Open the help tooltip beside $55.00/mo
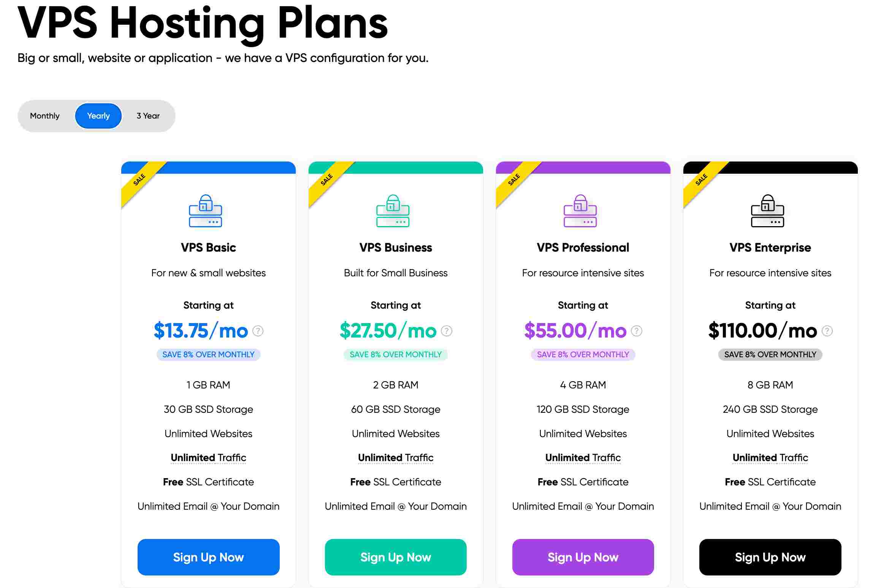Screen dimensions: 881x588 [637, 331]
